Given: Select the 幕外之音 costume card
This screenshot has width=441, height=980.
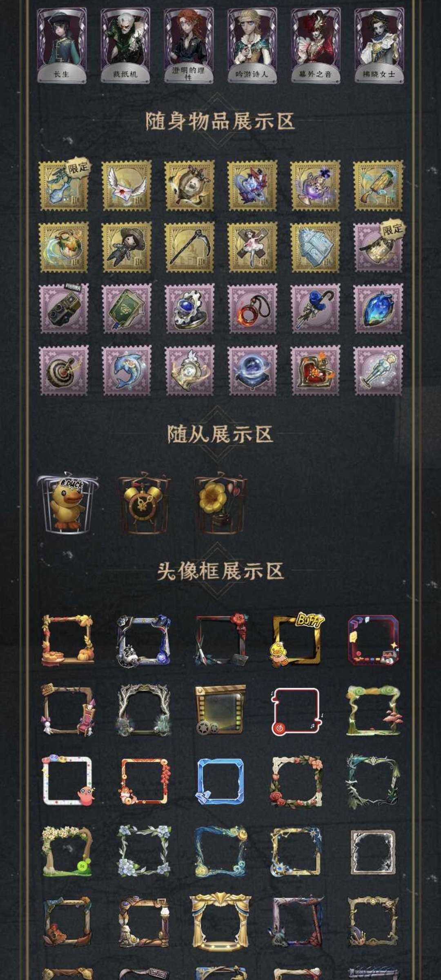Looking at the screenshot, I should [316, 45].
